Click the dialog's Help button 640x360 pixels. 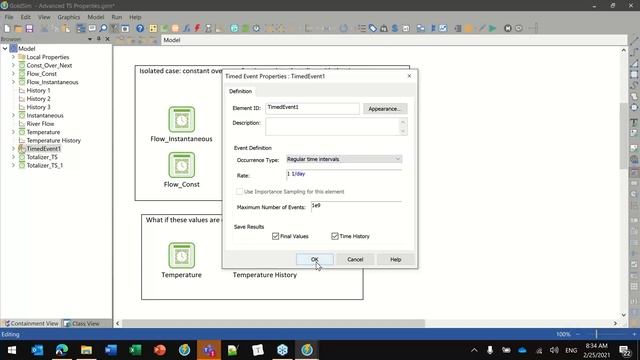[x=396, y=259]
